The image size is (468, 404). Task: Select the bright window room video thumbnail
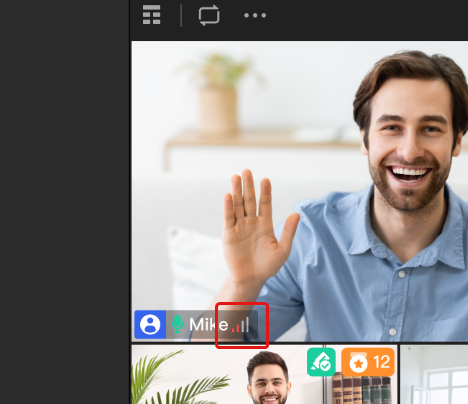click(434, 375)
